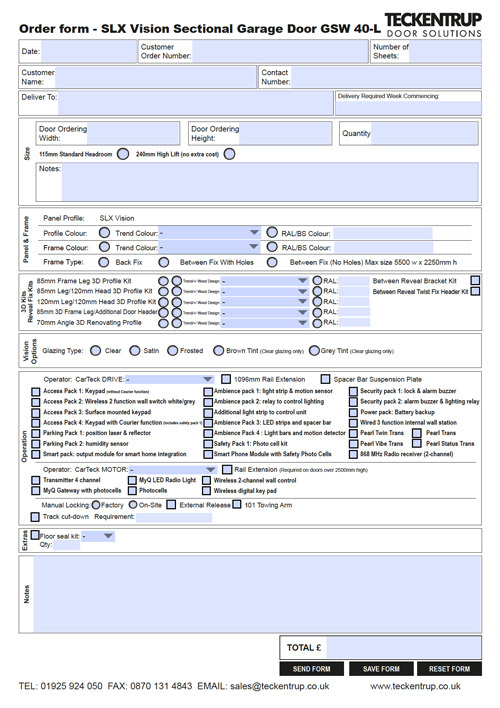Tick Between Reveal Bracket Kit checkbox

[475, 280]
